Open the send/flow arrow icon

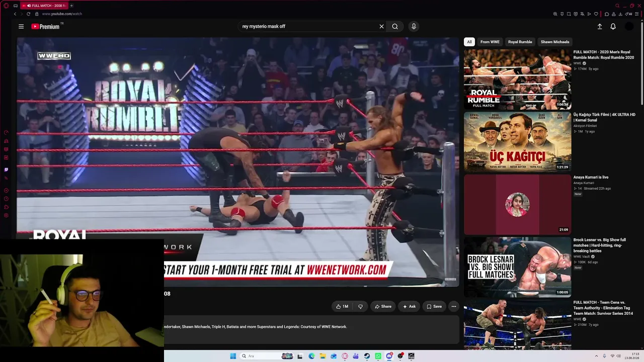(x=589, y=14)
